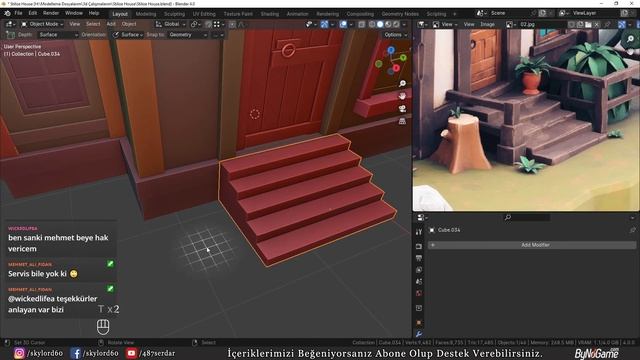640x360 pixels.
Task: Open the Snap to Geometry dropdown
Action: pyautogui.click(x=188, y=35)
